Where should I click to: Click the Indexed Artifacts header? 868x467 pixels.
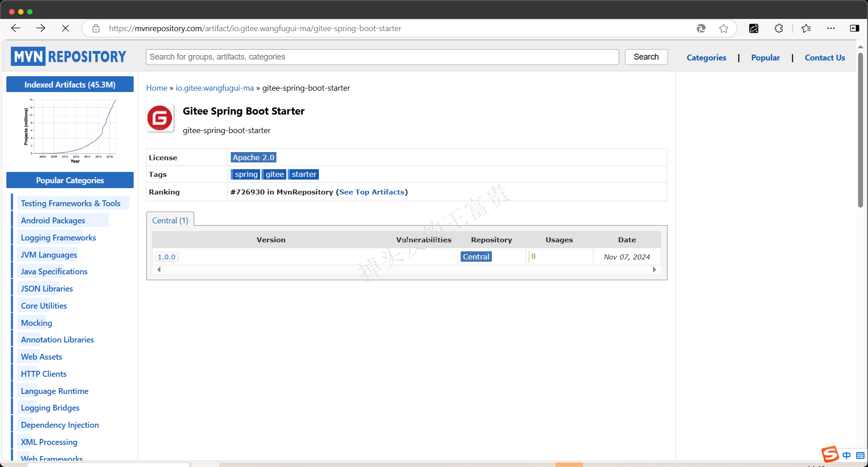pyautogui.click(x=70, y=84)
